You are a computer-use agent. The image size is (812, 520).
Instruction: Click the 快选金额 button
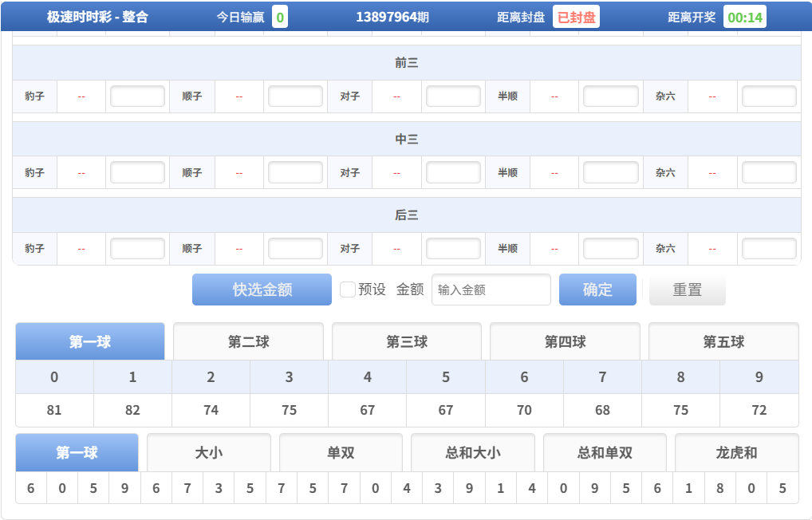coord(262,290)
